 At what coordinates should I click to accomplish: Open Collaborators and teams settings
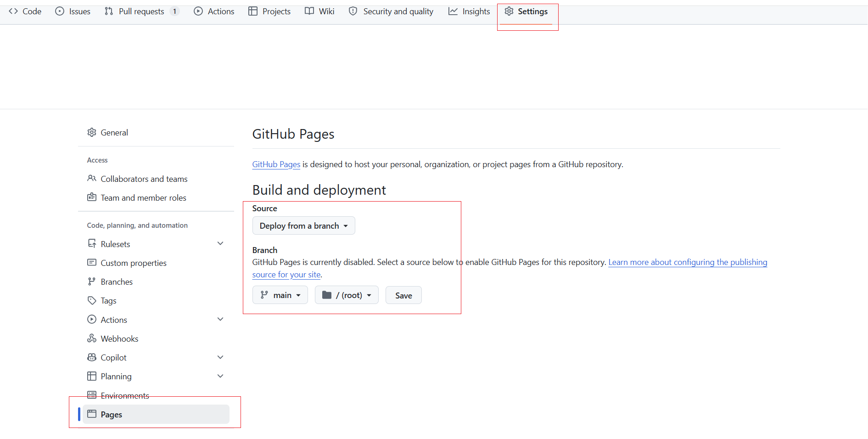(156, 179)
